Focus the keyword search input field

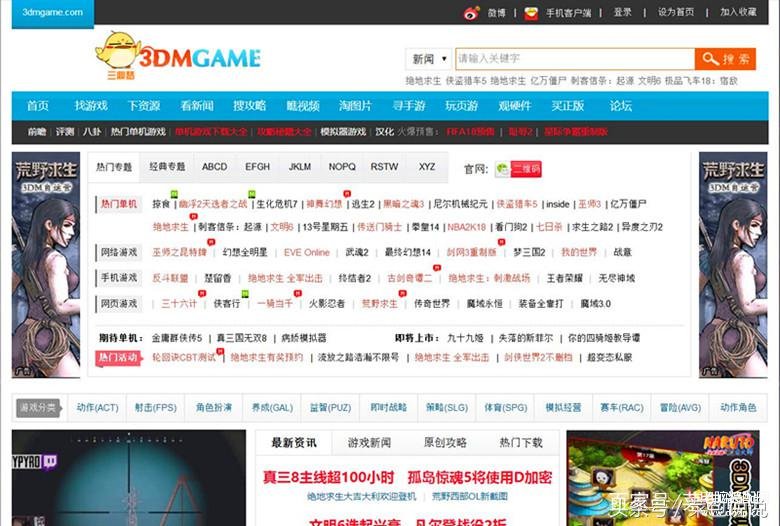(575, 59)
